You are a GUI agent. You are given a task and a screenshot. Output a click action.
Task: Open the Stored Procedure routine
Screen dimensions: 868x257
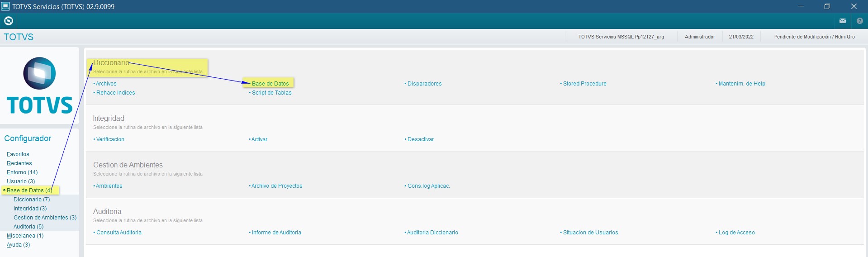tap(584, 84)
